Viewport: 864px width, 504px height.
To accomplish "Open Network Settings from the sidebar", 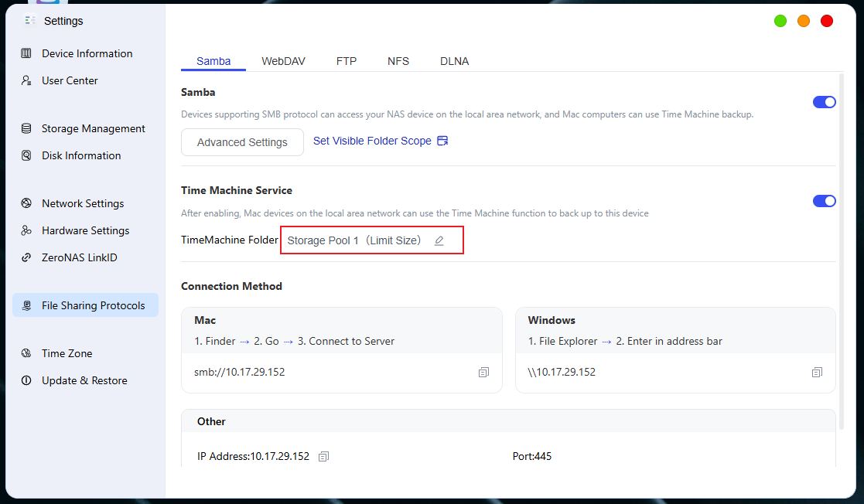I will tap(85, 203).
